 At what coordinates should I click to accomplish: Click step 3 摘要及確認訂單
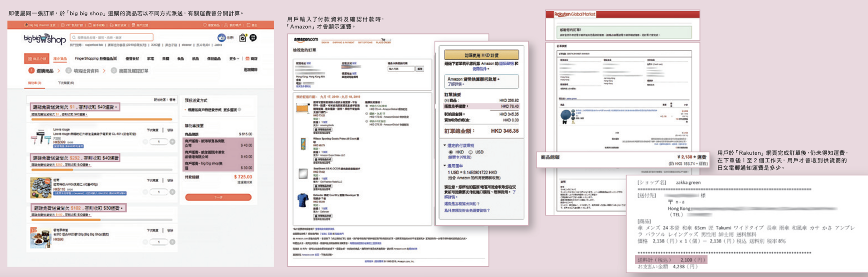point(129,71)
